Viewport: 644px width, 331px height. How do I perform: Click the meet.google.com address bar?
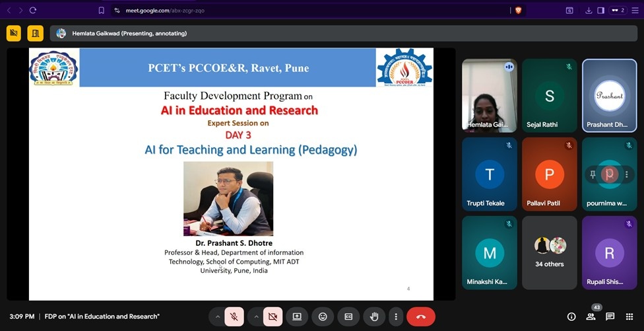(297, 11)
